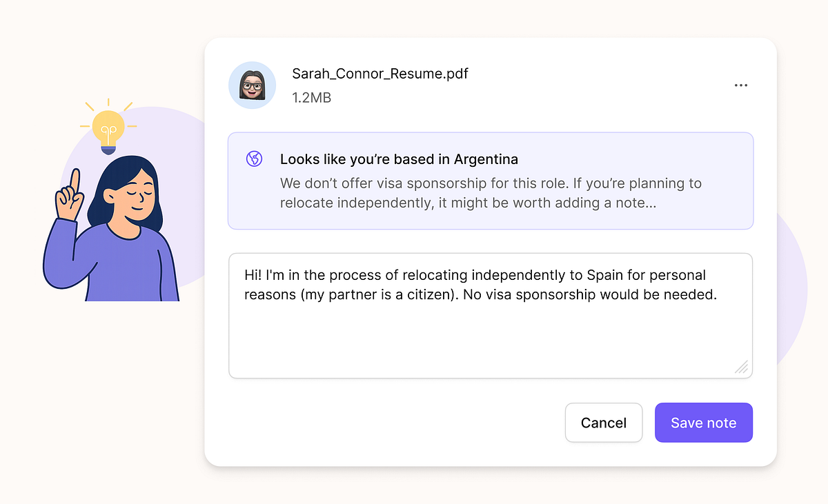828x504 pixels.
Task: Click the 1.2MB file size label
Action: tap(312, 98)
